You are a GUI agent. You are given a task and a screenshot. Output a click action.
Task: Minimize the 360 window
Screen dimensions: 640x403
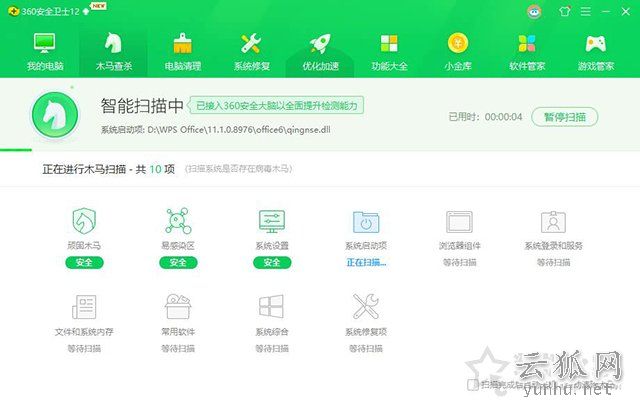606,11
